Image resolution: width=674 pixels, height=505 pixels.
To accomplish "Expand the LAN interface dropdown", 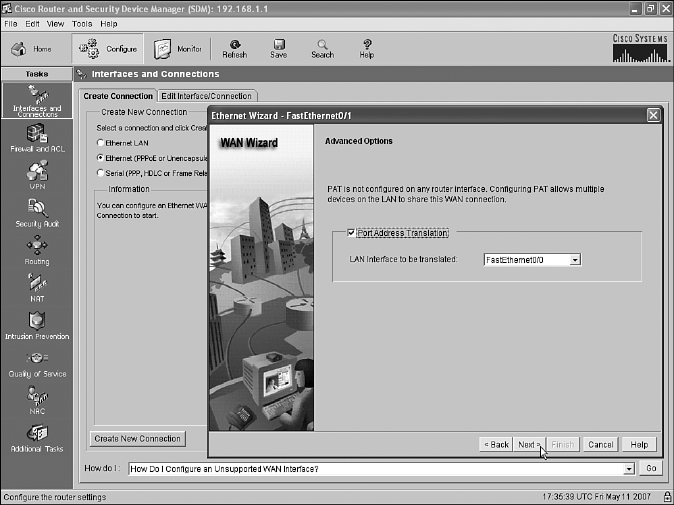I will click(575, 260).
